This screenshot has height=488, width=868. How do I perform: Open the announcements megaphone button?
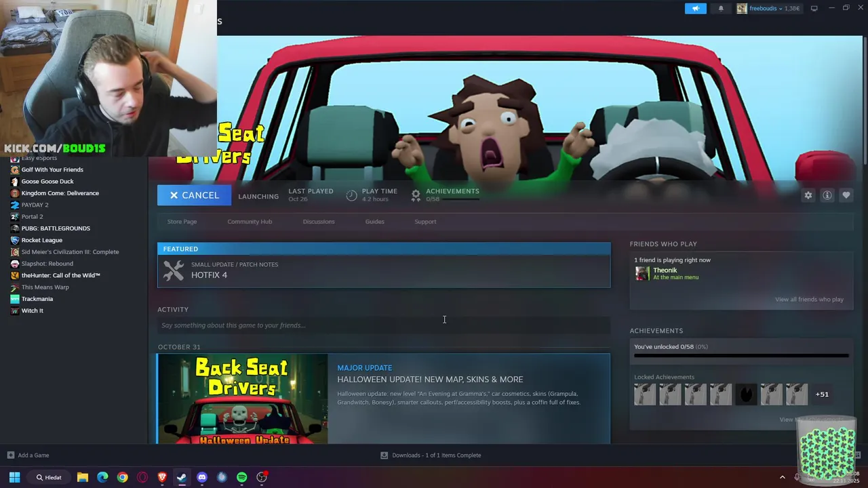[695, 8]
